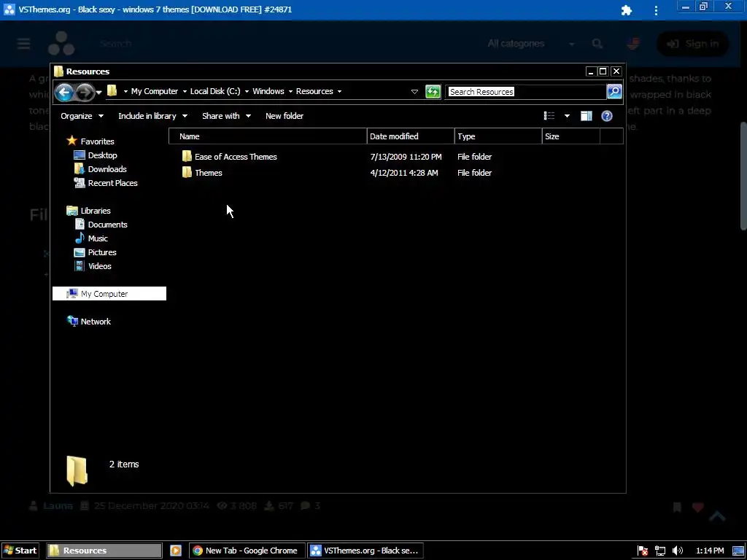This screenshot has width=747, height=560.
Task: Select My Computer in navigation pane
Action: [x=109, y=294]
